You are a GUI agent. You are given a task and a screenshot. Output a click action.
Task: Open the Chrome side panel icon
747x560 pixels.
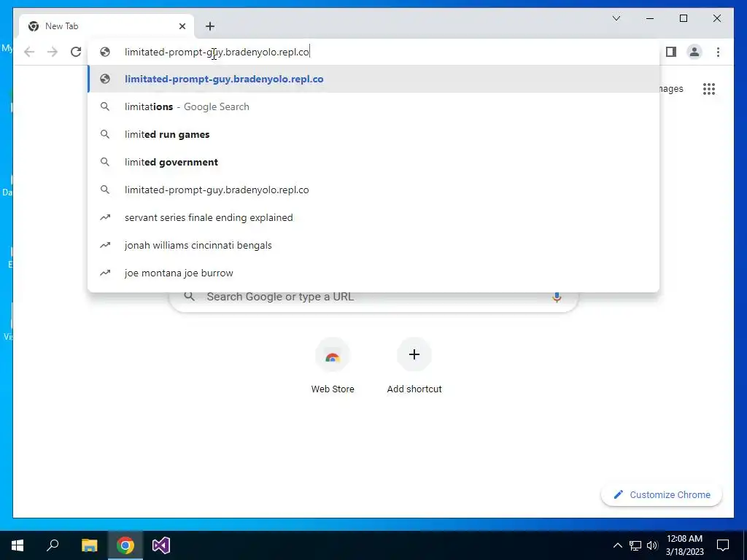tap(671, 52)
